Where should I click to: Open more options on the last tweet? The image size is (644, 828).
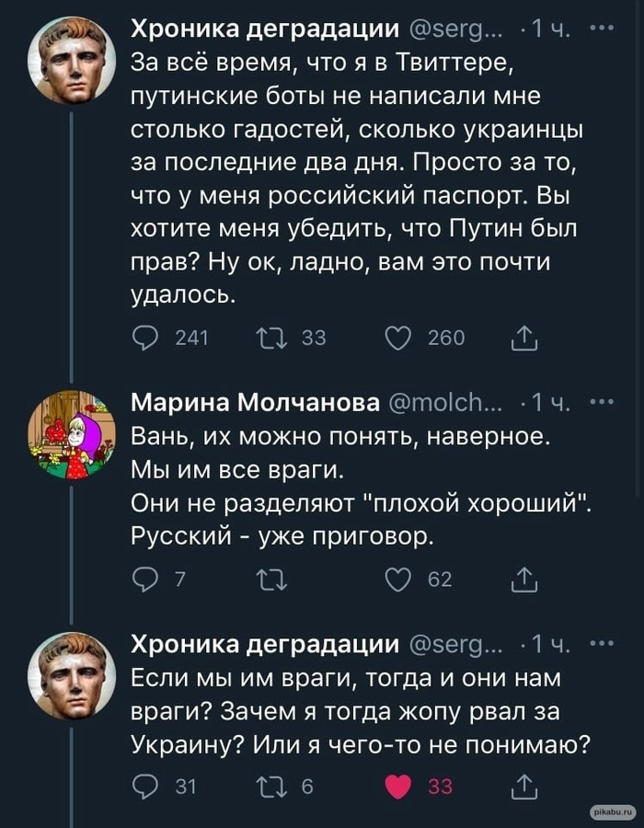click(602, 642)
